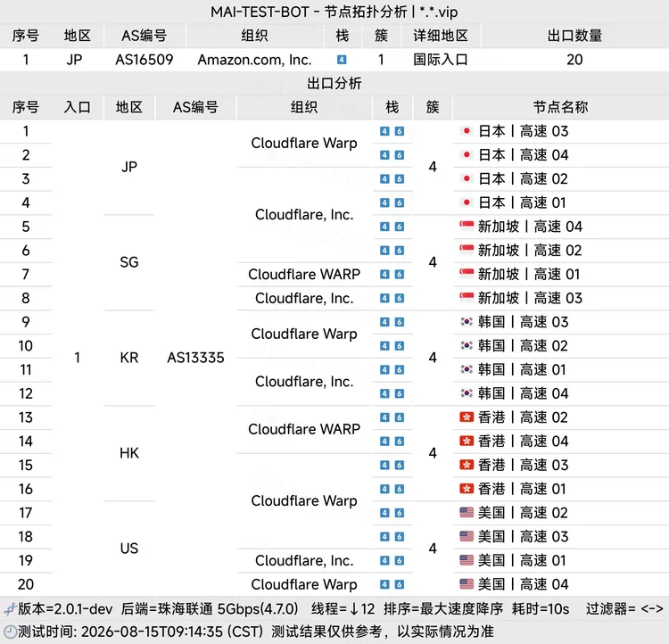The width and height of the screenshot is (669, 644).
Task: Click the IPv6 stack badge in exit row 1
Action: (x=400, y=131)
